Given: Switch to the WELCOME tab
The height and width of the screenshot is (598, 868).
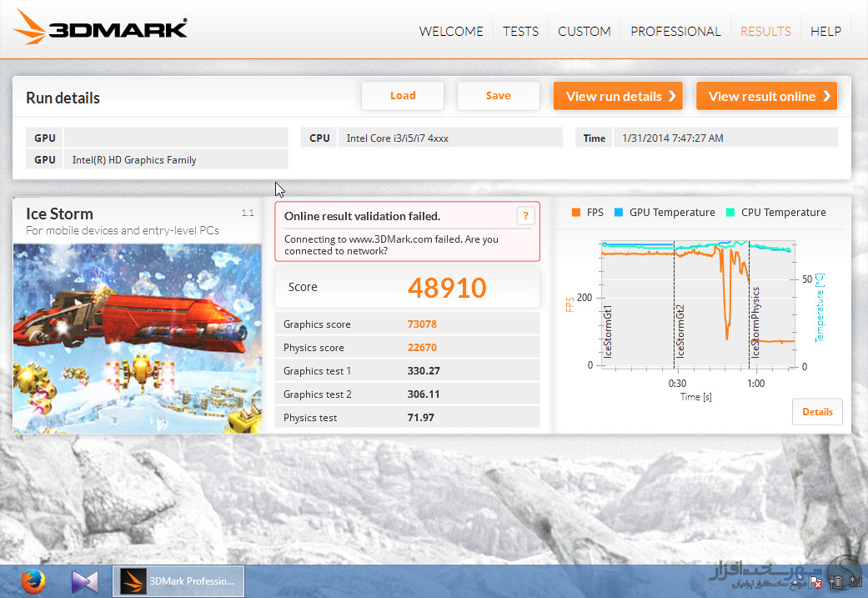Looking at the screenshot, I should pyautogui.click(x=450, y=31).
